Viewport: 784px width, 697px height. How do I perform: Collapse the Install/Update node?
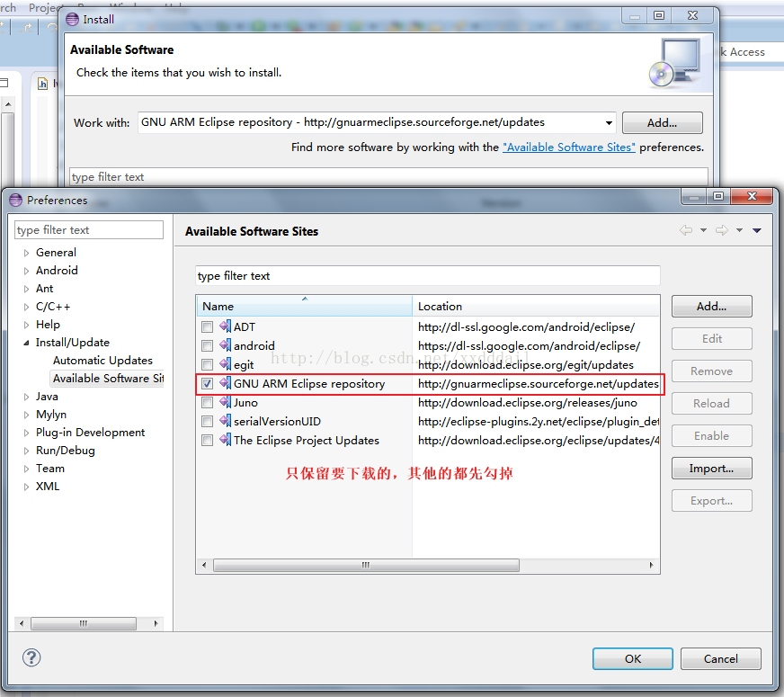[x=26, y=343]
